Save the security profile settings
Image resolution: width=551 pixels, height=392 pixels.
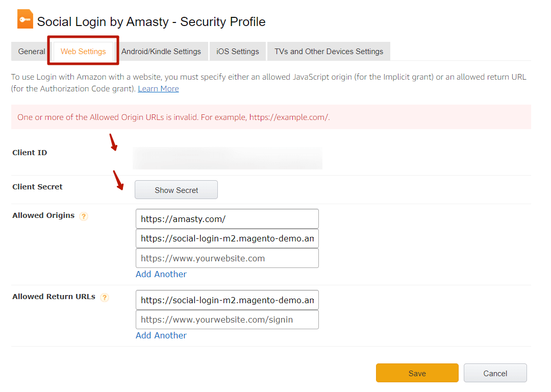[x=417, y=373]
